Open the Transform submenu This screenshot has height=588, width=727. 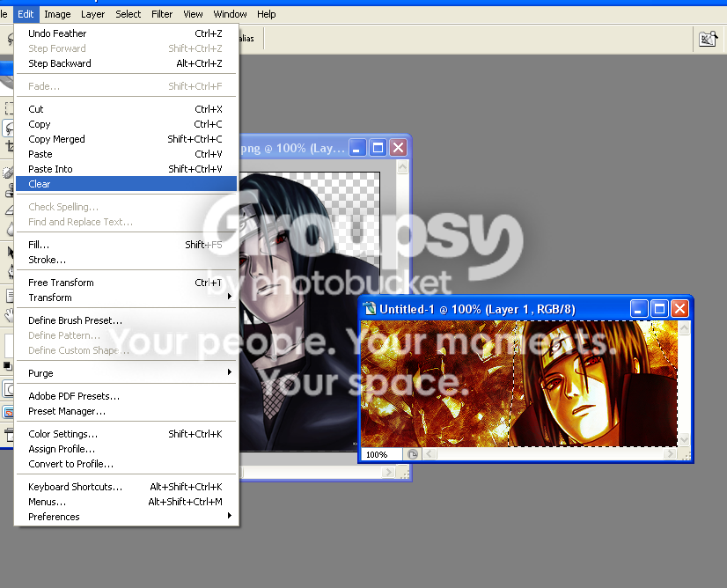pyautogui.click(x=126, y=298)
